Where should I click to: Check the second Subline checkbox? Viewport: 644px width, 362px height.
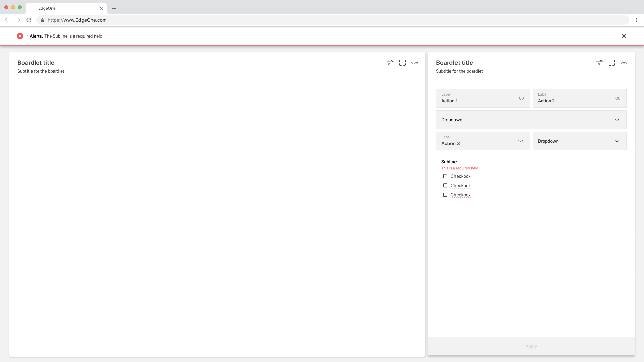click(445, 186)
